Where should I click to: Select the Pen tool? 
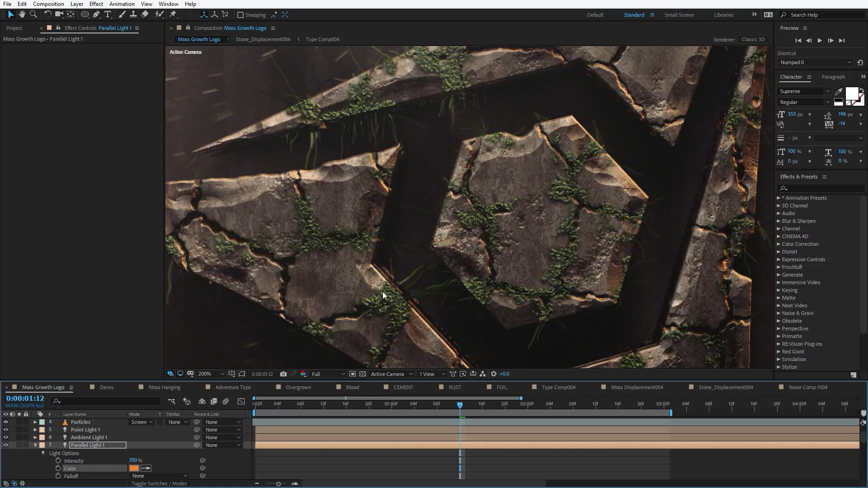(96, 14)
